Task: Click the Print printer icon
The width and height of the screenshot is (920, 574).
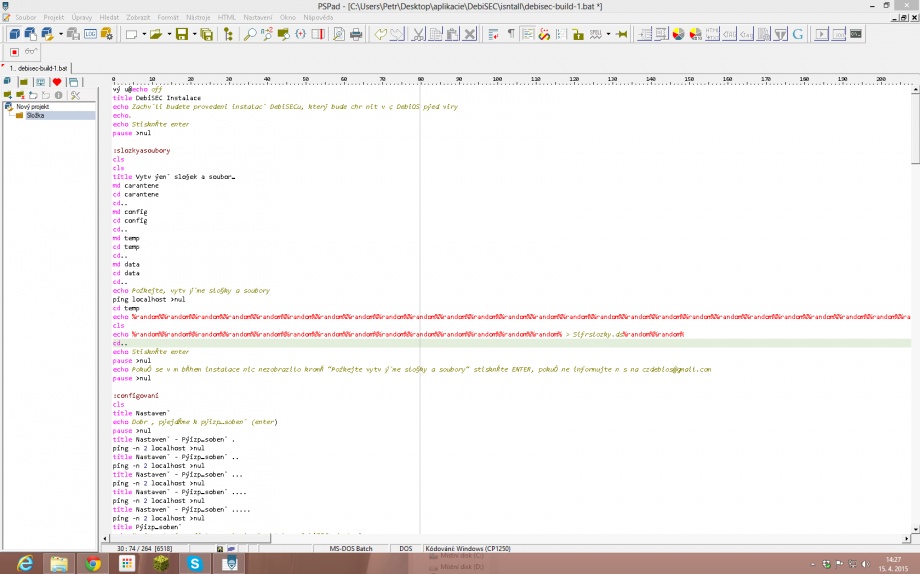Action: click(356, 34)
